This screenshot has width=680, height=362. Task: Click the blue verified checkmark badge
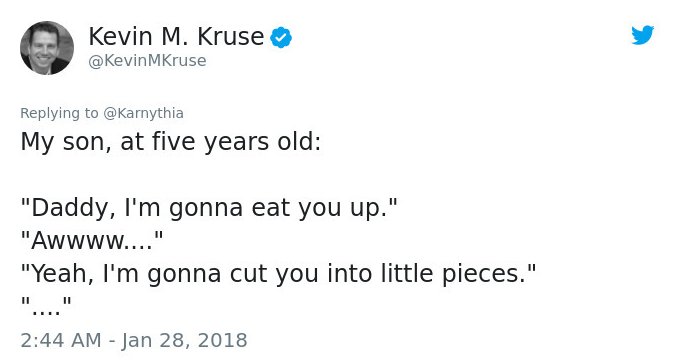pyautogui.click(x=281, y=37)
